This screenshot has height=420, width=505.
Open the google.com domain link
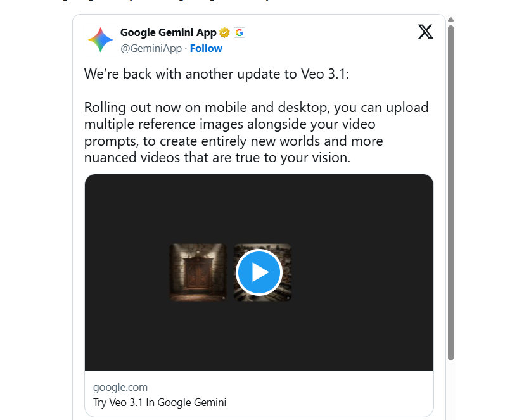tap(120, 387)
